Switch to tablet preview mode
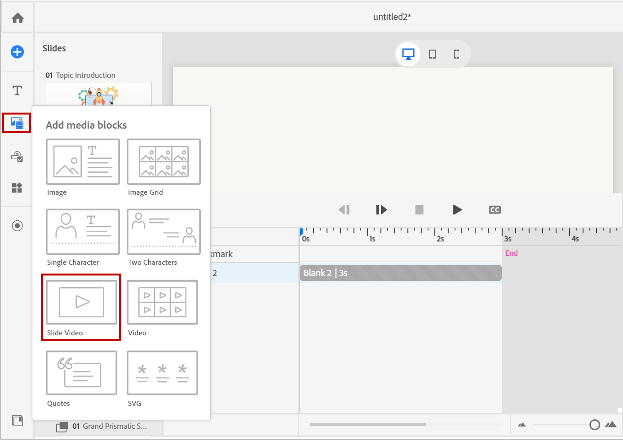Viewport: 623px width, 440px height. 432,55
